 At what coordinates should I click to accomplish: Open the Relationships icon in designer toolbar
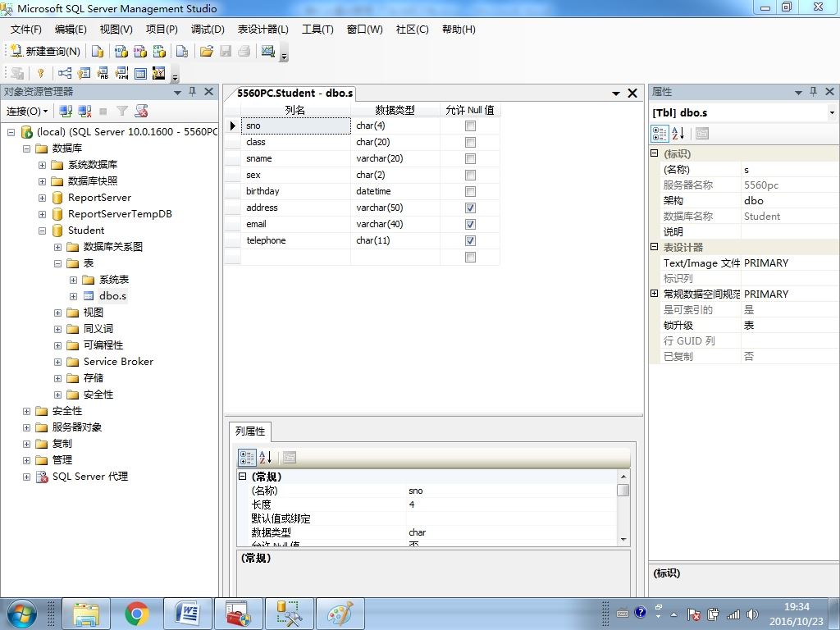click(65, 73)
